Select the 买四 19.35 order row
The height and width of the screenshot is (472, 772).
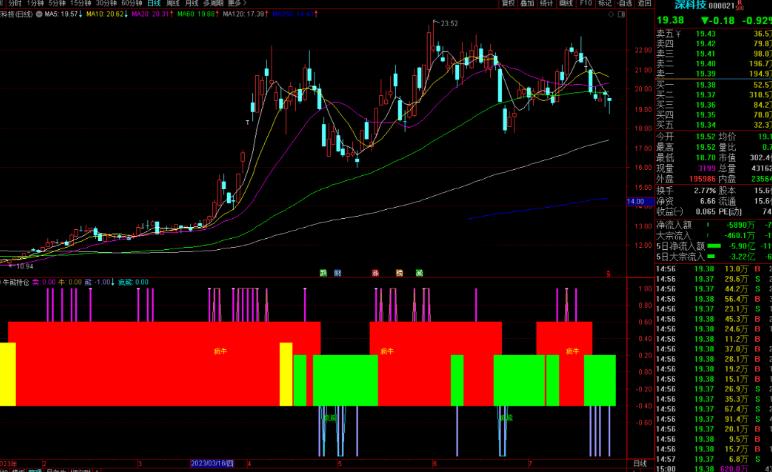tap(714, 115)
